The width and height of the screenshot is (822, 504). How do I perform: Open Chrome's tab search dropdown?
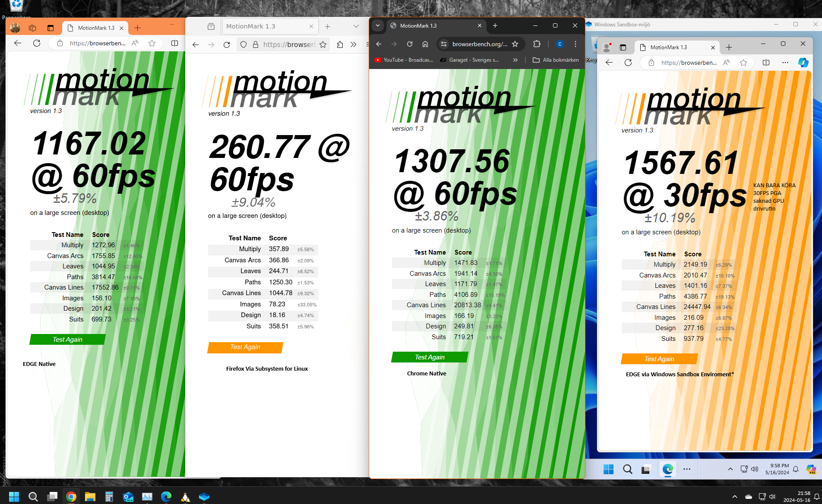pyautogui.click(x=378, y=25)
